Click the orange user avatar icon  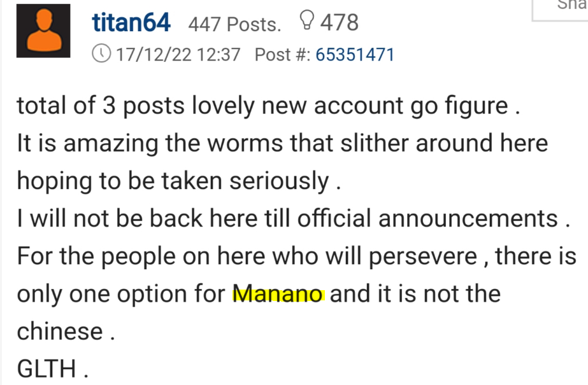43,32
